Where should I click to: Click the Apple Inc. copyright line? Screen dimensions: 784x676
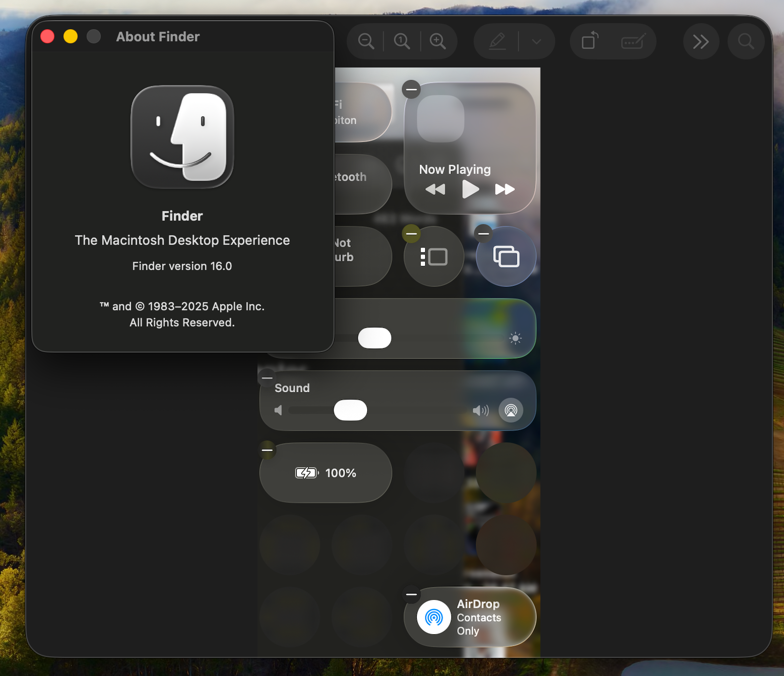coord(182,306)
